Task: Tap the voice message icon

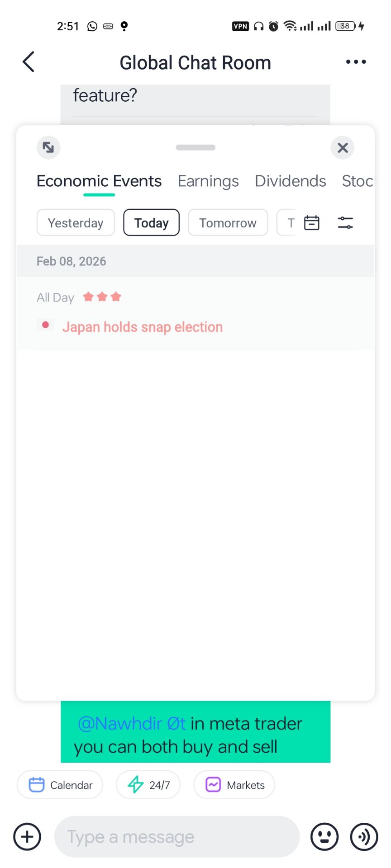Action: click(364, 837)
